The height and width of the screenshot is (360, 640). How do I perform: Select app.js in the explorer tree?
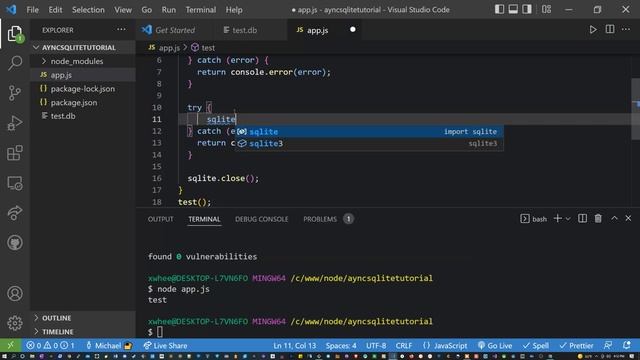pos(83,75)
